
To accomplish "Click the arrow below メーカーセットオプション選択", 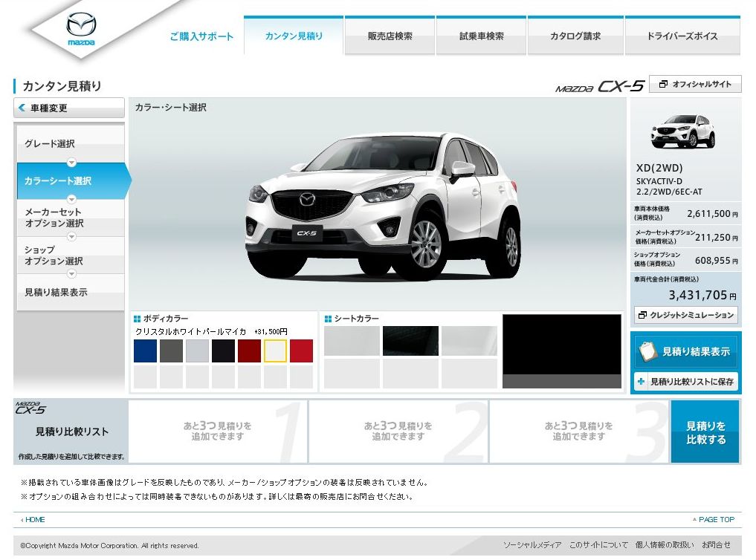I will click(x=71, y=236).
